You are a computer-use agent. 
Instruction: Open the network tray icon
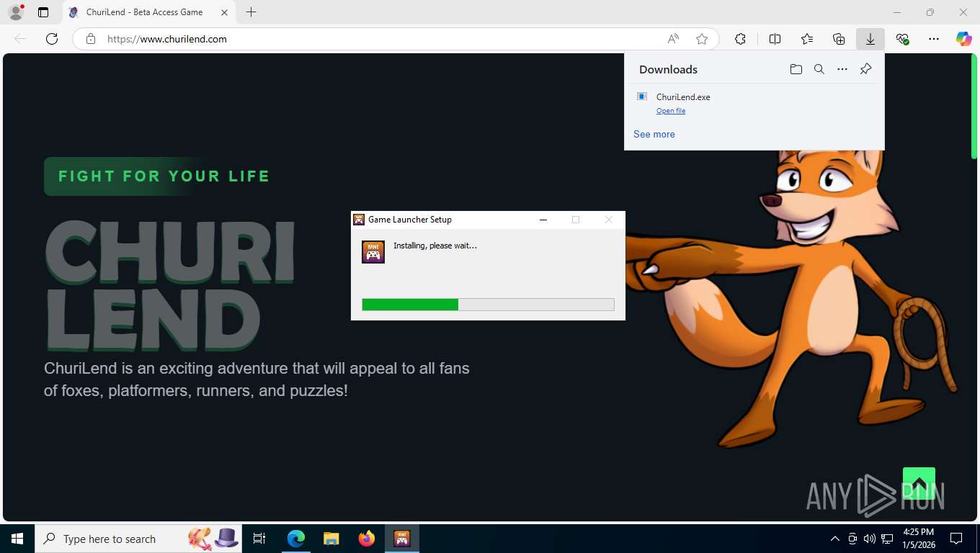point(887,539)
